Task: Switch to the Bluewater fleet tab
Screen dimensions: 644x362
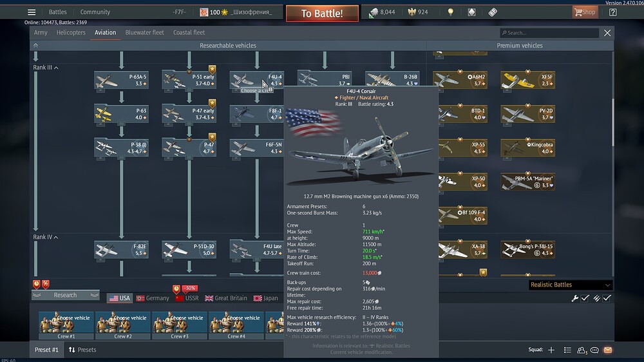Action: (144, 32)
